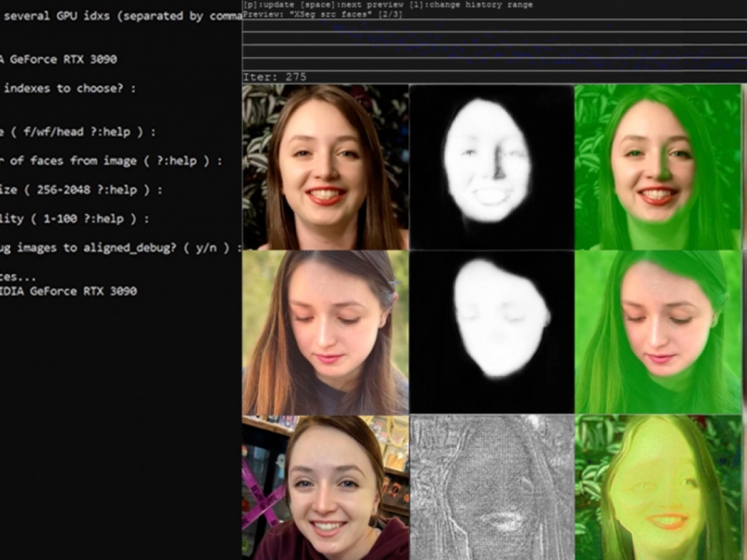Select the photo with the maroon hoodie

325,488
